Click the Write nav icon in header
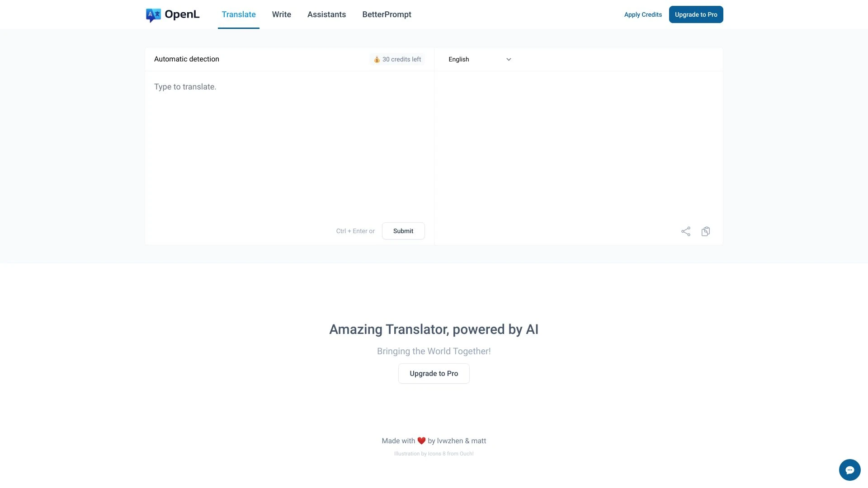Screen dimensions: 868x488 (x=281, y=14)
